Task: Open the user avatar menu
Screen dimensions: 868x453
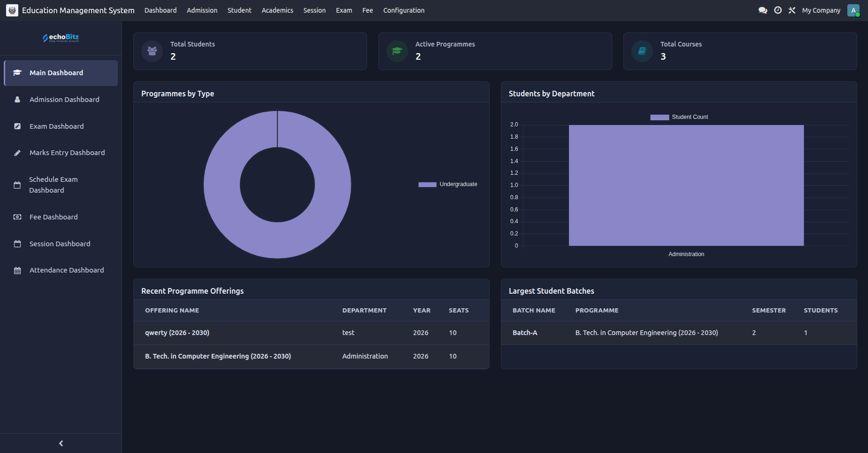Action: click(853, 10)
